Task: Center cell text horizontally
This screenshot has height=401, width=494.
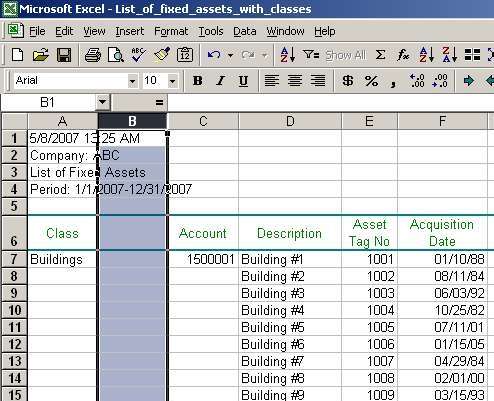Action: [295, 80]
